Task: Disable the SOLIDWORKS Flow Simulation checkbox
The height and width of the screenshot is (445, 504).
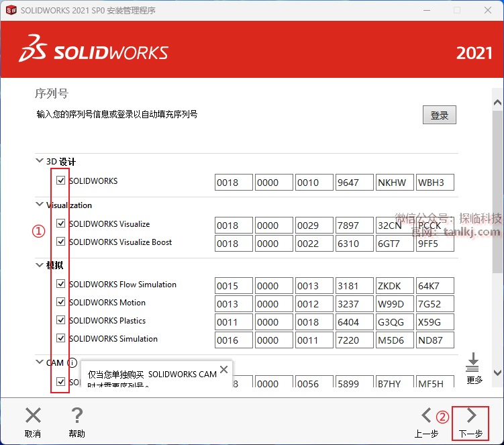Action: tap(61, 285)
